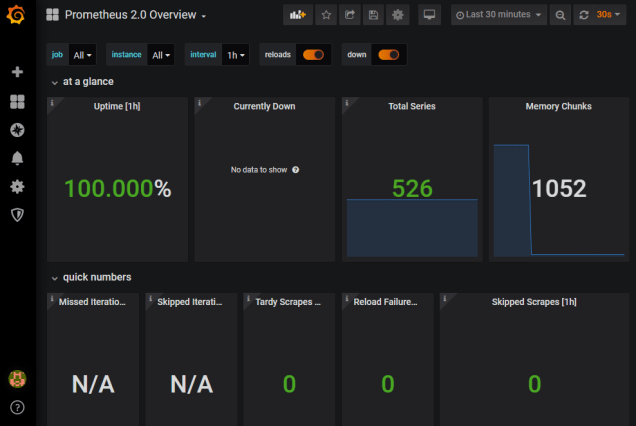Click the N/A value in Skipped Iterations
Viewport: 636px width, 426px height.
coord(191,384)
